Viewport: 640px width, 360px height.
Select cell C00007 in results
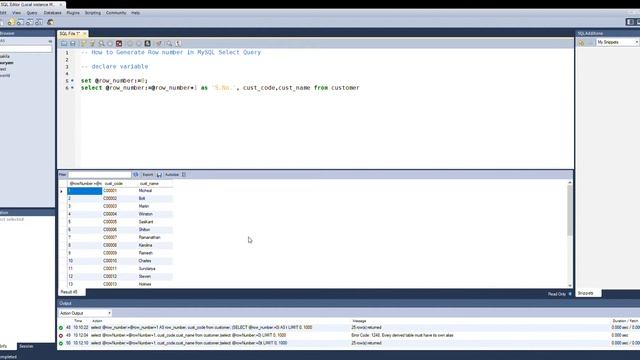(120, 238)
